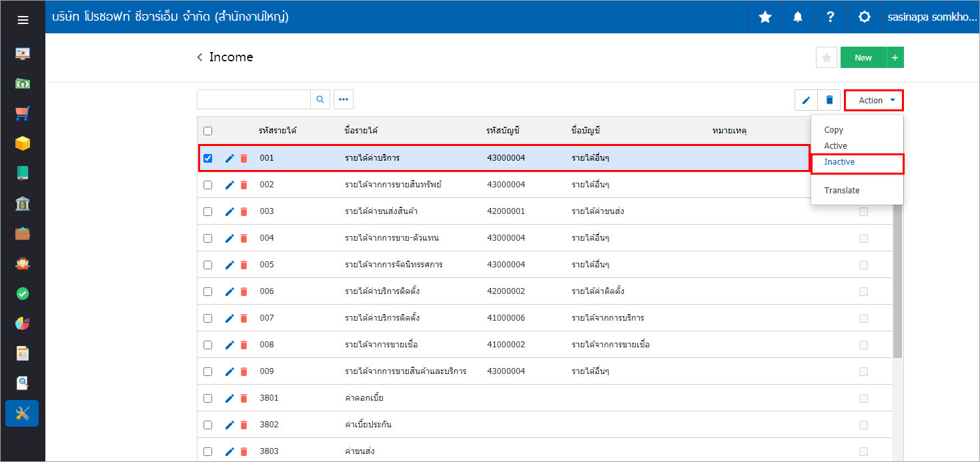Open the bank building module in sidebar
Image resolution: width=980 pixels, height=462 pixels.
coord(23,203)
